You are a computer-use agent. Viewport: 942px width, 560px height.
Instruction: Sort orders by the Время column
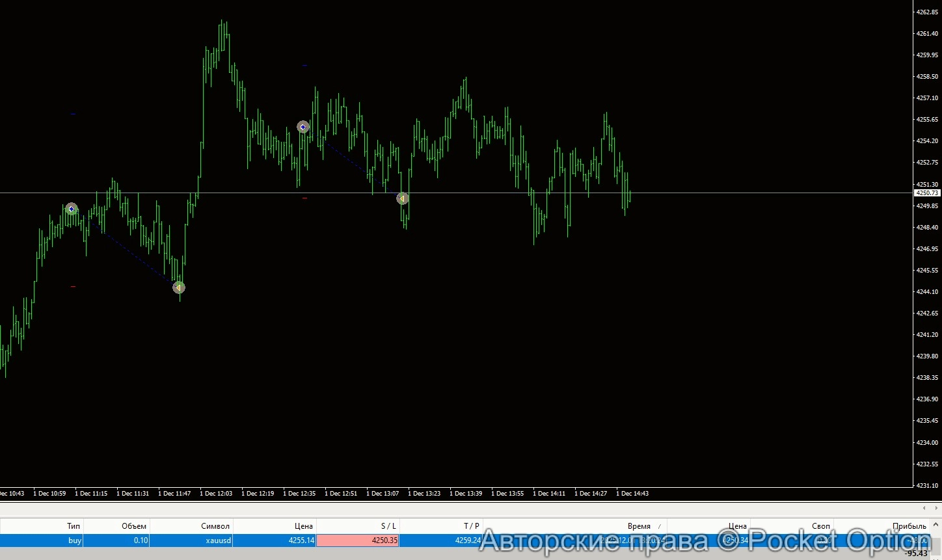tap(639, 526)
